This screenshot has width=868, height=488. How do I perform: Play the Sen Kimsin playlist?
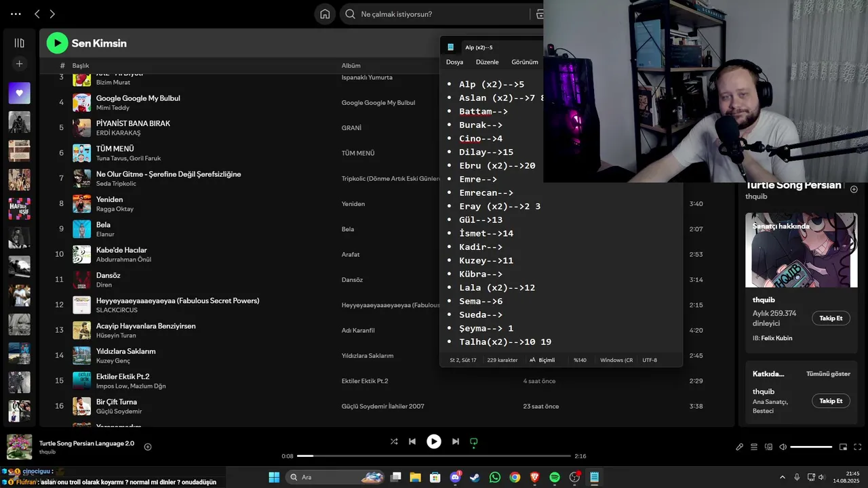pyautogui.click(x=57, y=43)
